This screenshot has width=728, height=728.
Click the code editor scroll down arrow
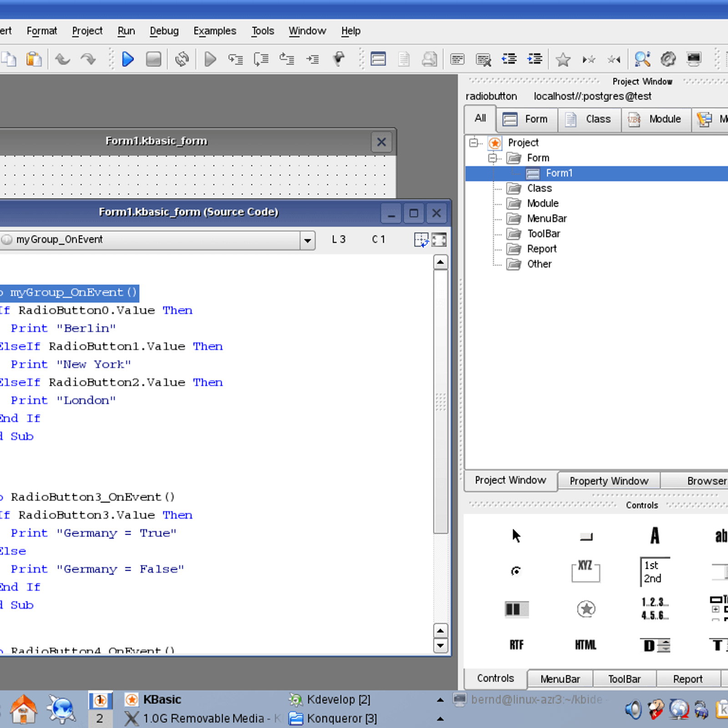pyautogui.click(x=440, y=645)
